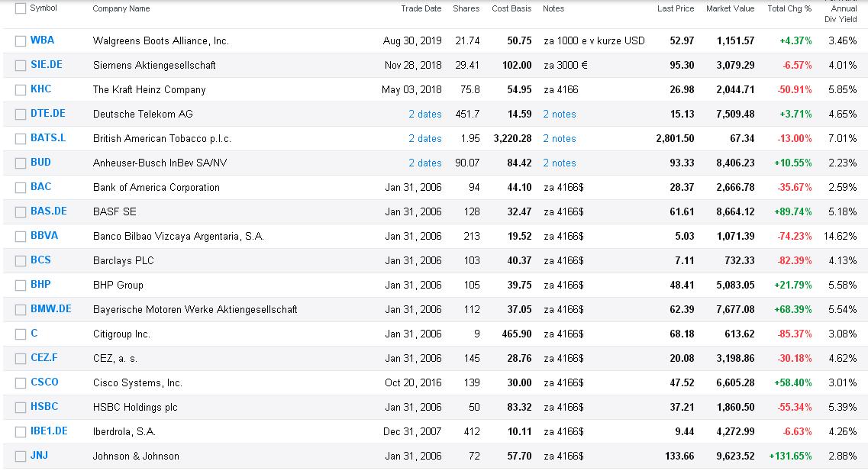Select the KHC row checkbox
The width and height of the screenshot is (868, 471).
21,89
